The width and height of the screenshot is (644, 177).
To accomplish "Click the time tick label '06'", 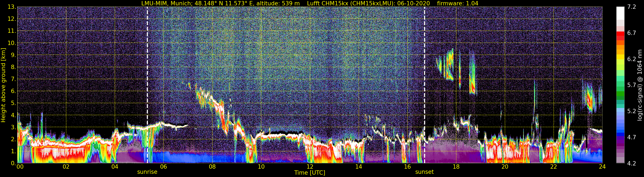I will click(x=164, y=167).
